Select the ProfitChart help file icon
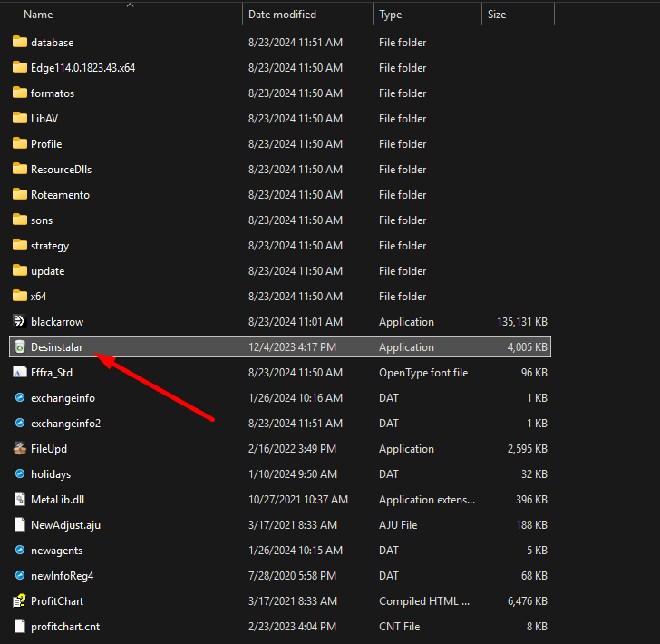The height and width of the screenshot is (644, 660). (x=20, y=601)
